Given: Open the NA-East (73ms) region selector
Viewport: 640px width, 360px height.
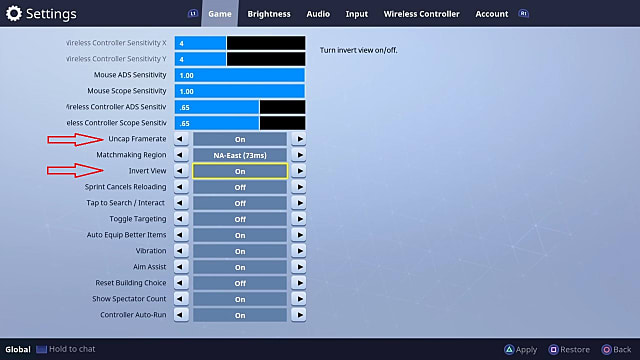Looking at the screenshot, I should point(240,155).
